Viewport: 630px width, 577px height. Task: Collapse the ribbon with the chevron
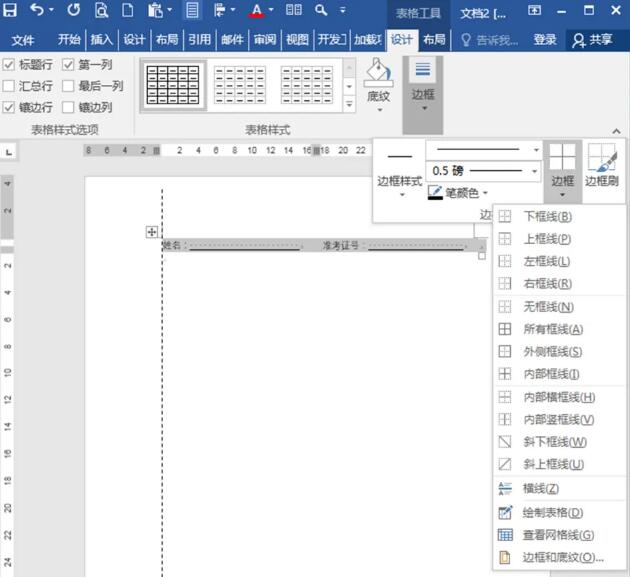coord(616,131)
